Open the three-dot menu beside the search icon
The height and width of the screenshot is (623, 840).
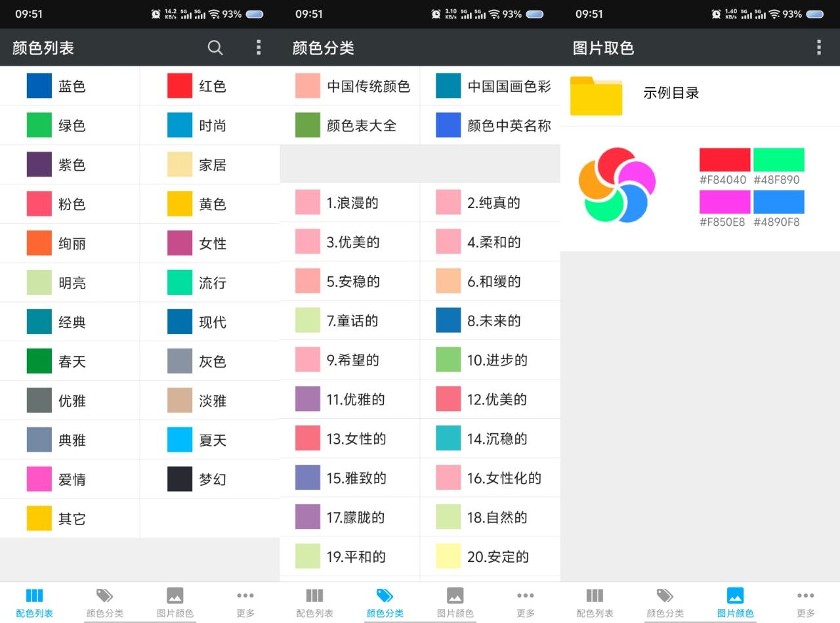click(x=259, y=47)
